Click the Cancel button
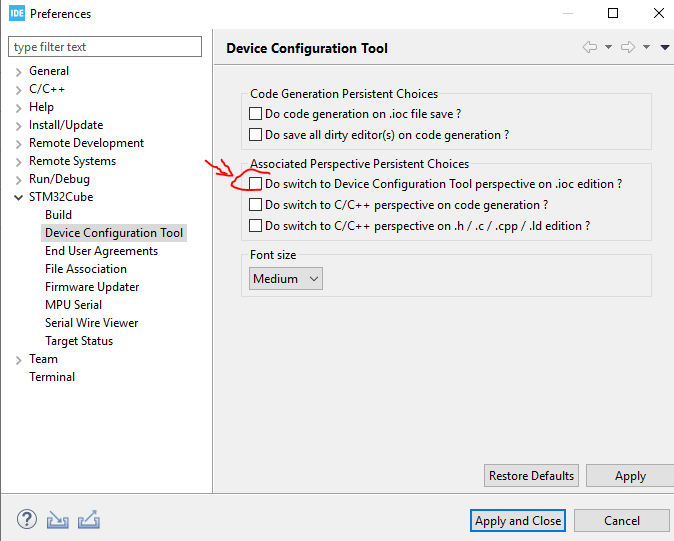The height and width of the screenshot is (541, 674). point(622,521)
